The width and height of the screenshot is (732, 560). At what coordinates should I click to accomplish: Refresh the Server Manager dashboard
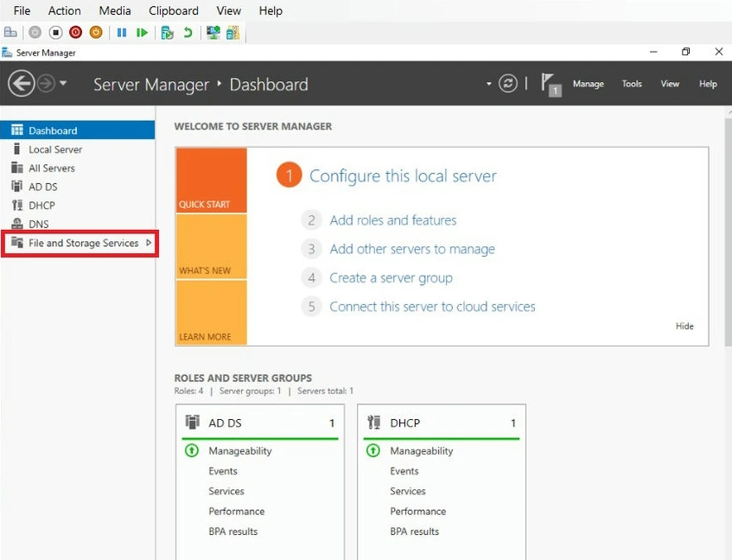508,84
